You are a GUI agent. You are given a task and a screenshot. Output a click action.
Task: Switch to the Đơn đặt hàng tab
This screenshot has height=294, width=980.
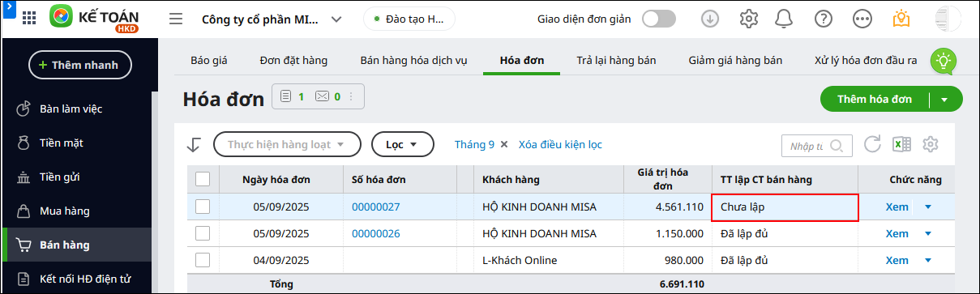click(x=293, y=60)
